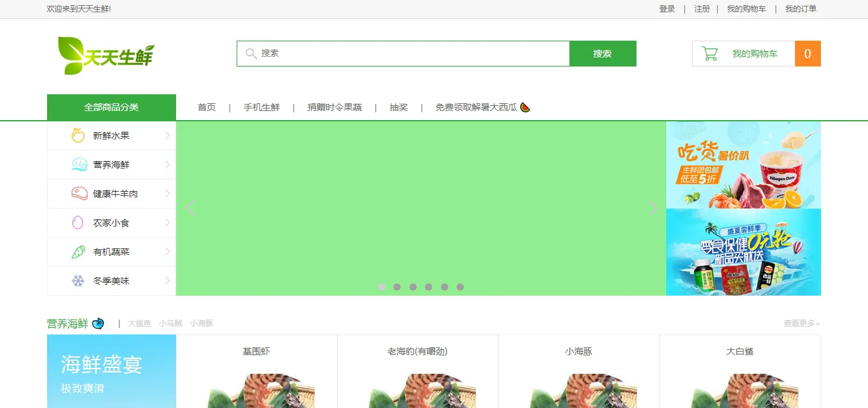Screen dimensions: 868x408
Task: Open 小海豚 product title in product grid
Action: (x=578, y=351)
